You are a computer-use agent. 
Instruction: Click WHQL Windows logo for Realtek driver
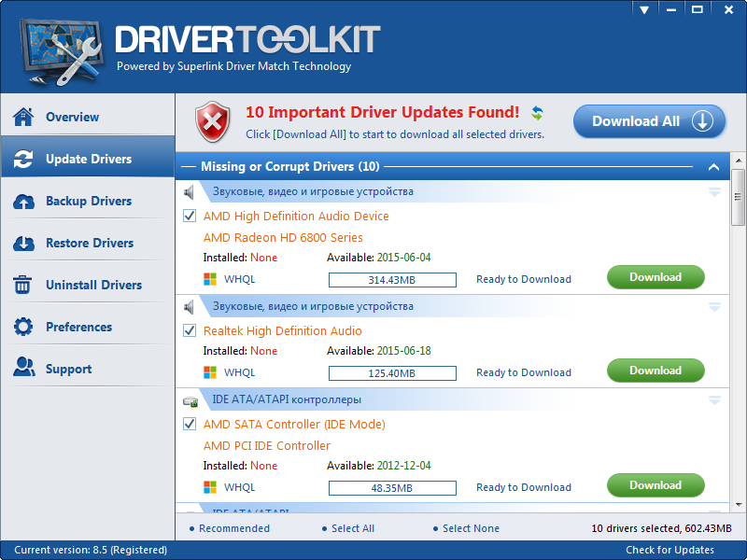(210, 372)
